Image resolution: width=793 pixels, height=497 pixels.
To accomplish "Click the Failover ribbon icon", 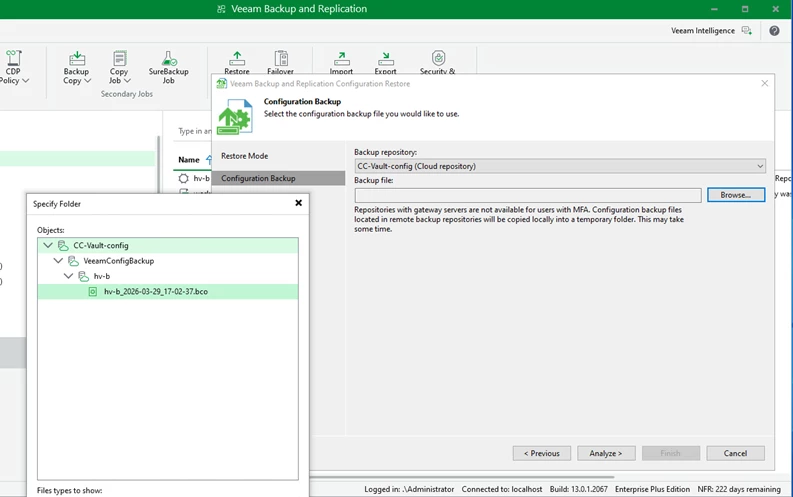I will (x=281, y=60).
